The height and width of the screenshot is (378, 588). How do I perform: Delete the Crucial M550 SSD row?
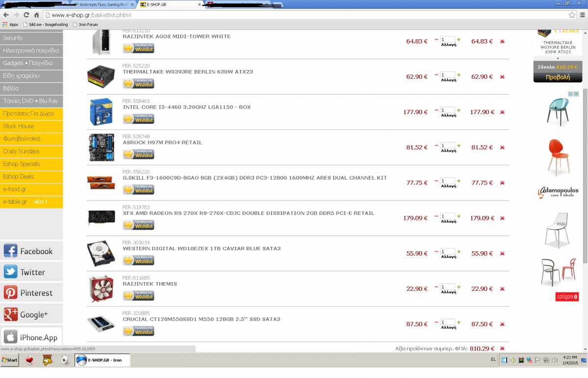[502, 324]
